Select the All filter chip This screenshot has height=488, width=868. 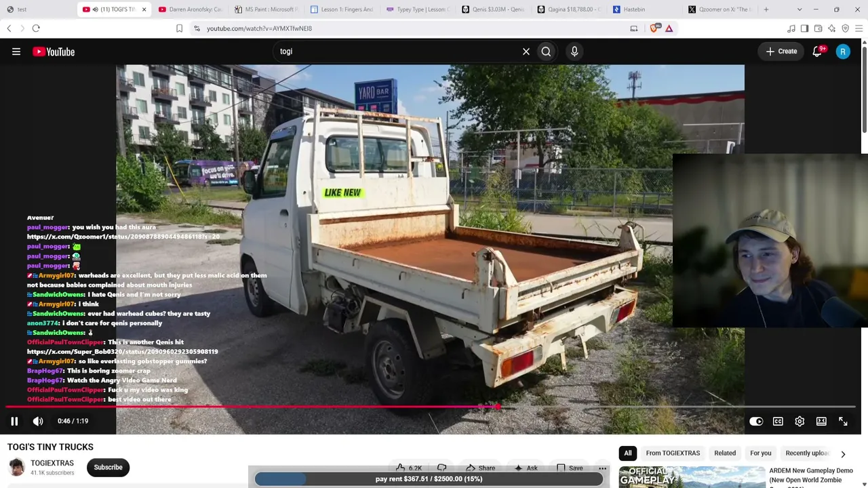pos(628,453)
